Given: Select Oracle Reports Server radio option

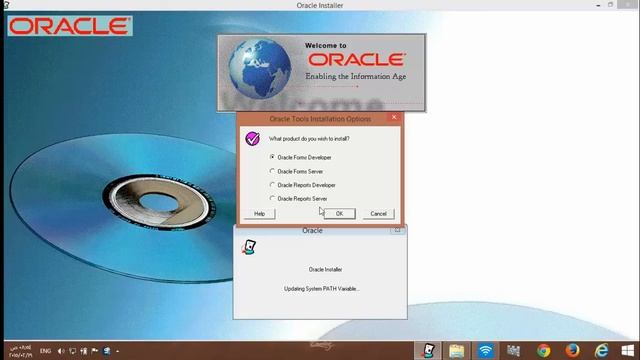Looking at the screenshot, I should pos(298,199).
